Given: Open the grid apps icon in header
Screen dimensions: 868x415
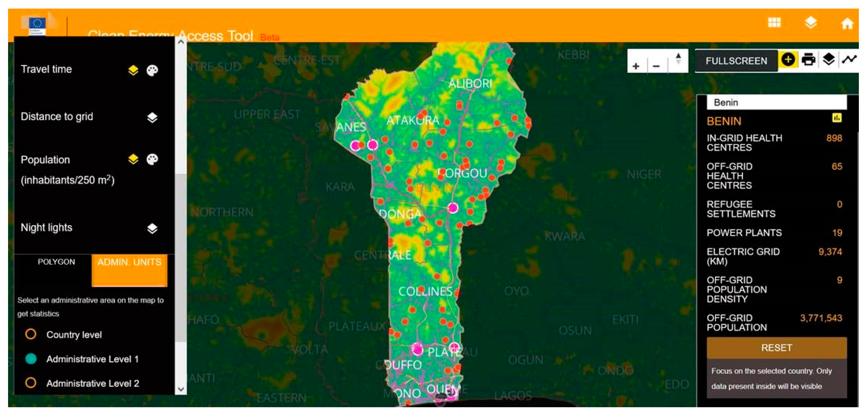Looking at the screenshot, I should click(x=774, y=23).
